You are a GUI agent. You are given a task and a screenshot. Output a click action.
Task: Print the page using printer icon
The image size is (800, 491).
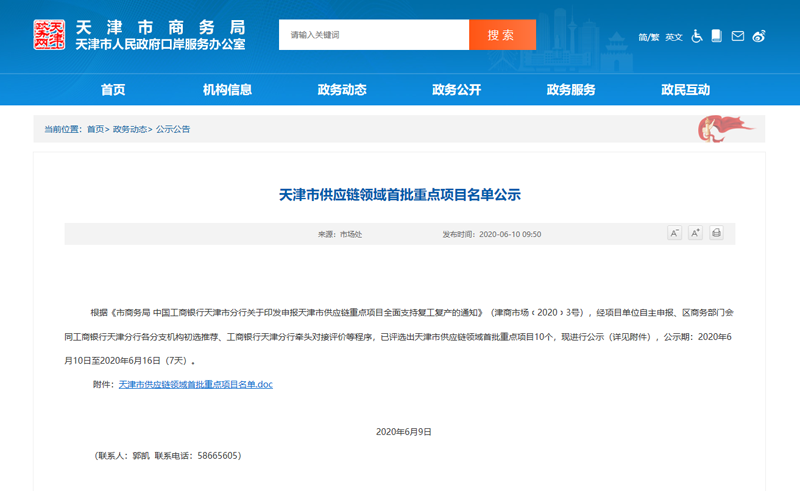[x=717, y=233]
